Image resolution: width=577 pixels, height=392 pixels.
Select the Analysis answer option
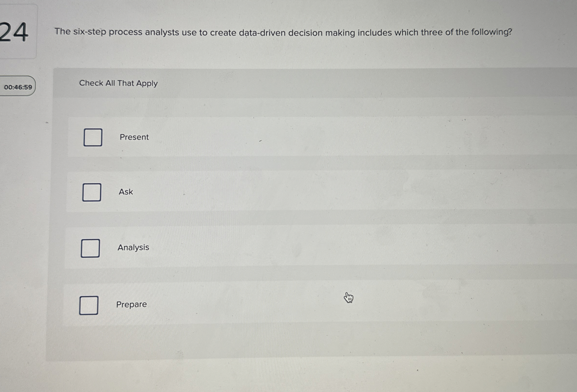[x=133, y=247]
